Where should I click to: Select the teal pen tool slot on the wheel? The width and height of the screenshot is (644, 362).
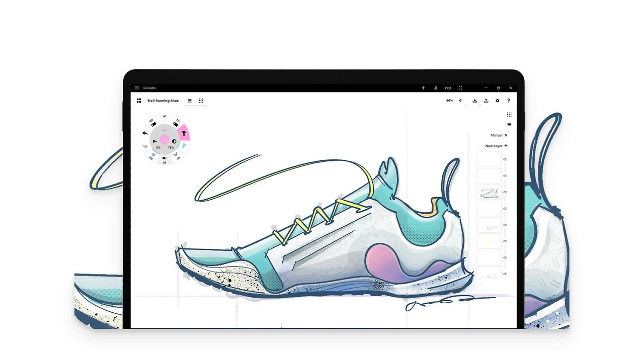(184, 146)
